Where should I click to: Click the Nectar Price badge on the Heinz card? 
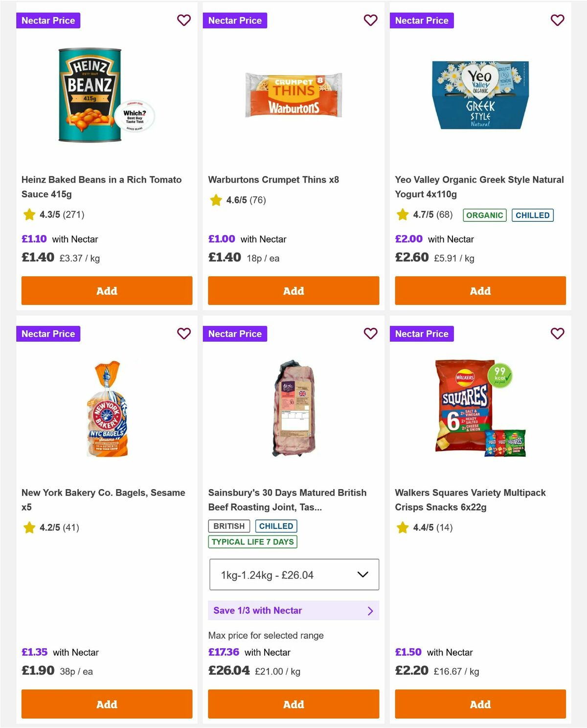[x=48, y=20]
